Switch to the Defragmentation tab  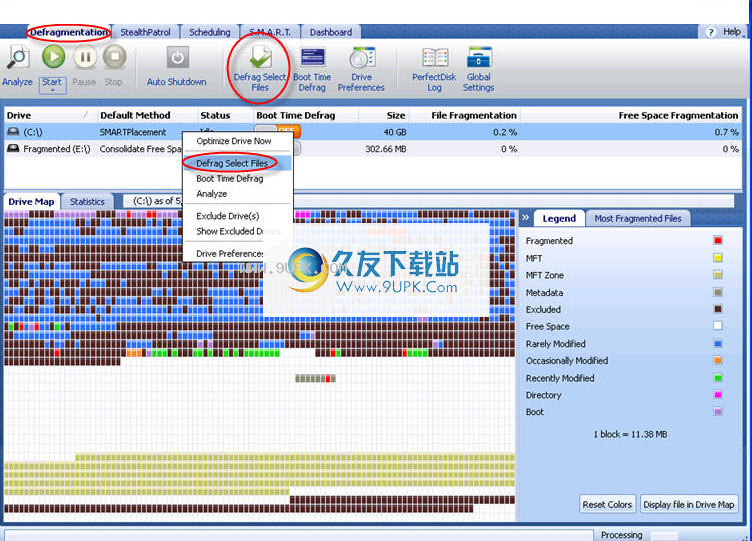69,32
